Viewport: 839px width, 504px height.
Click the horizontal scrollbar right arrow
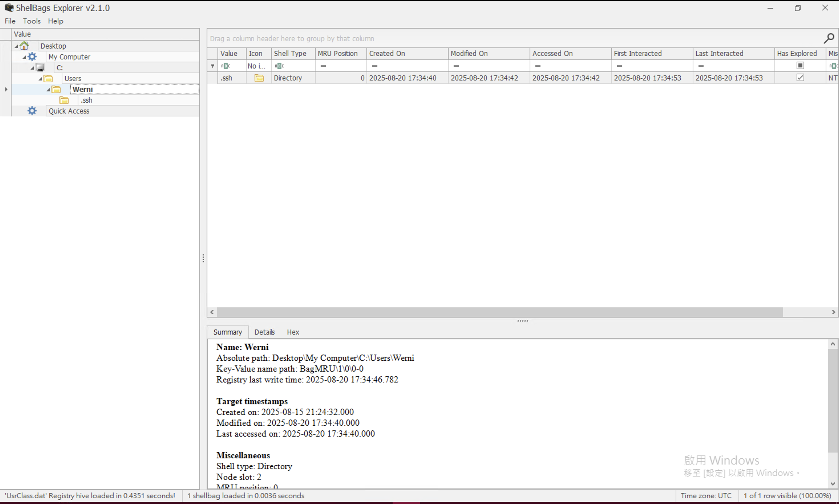pos(833,312)
